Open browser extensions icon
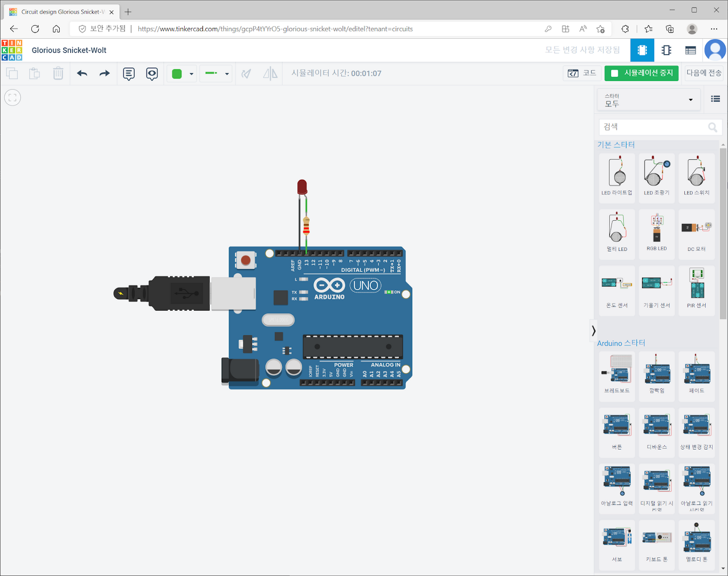Image resolution: width=728 pixels, height=576 pixels. pyautogui.click(x=625, y=28)
